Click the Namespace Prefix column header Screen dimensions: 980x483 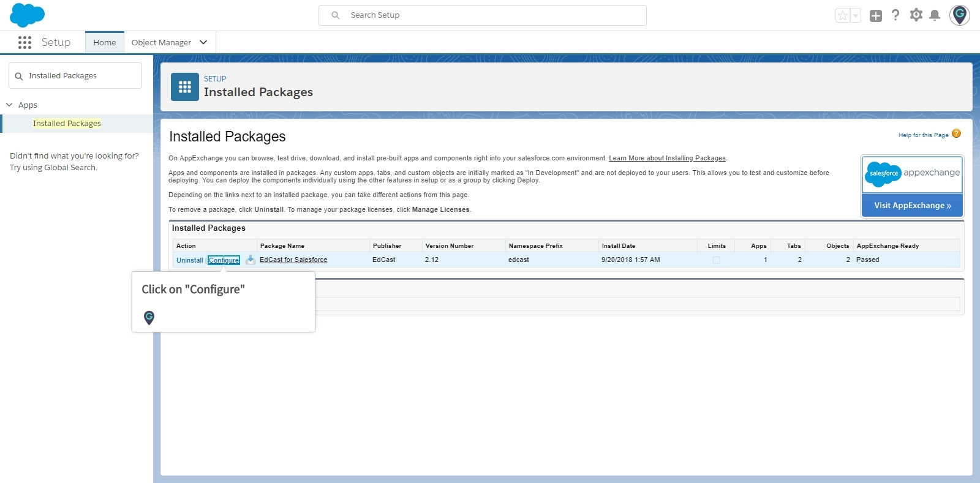(536, 245)
